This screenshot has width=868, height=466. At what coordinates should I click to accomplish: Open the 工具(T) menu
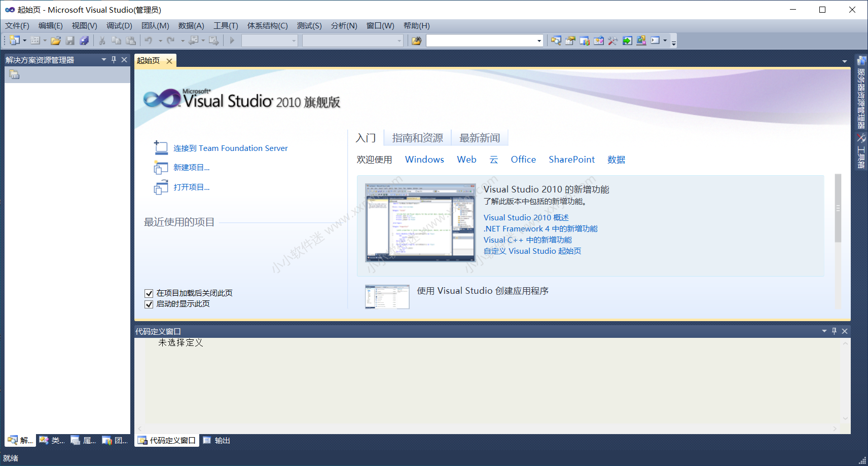(x=226, y=26)
